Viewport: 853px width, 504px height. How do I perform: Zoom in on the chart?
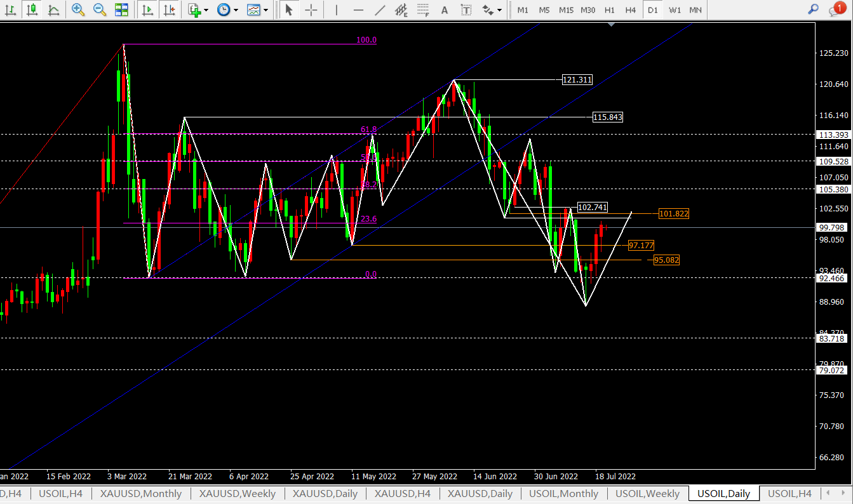coord(78,10)
